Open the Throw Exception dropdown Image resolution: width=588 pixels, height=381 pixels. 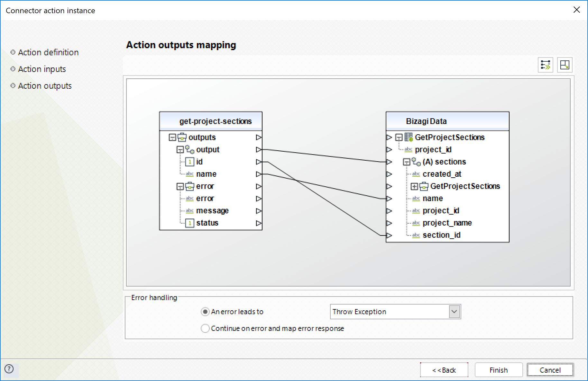tap(454, 312)
